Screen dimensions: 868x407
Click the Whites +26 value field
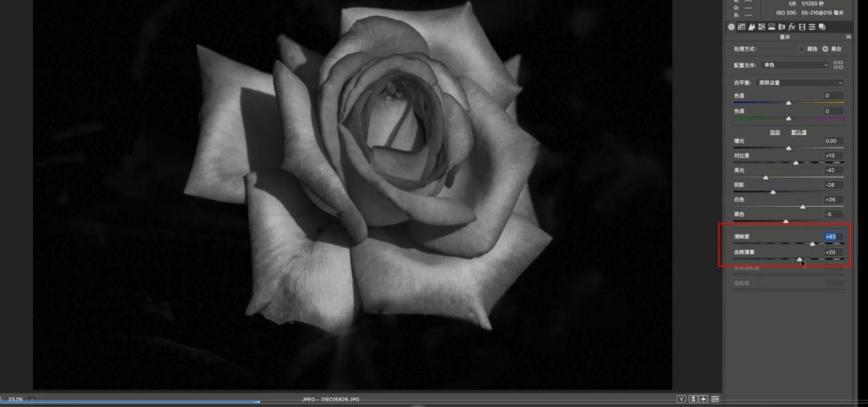pos(833,199)
